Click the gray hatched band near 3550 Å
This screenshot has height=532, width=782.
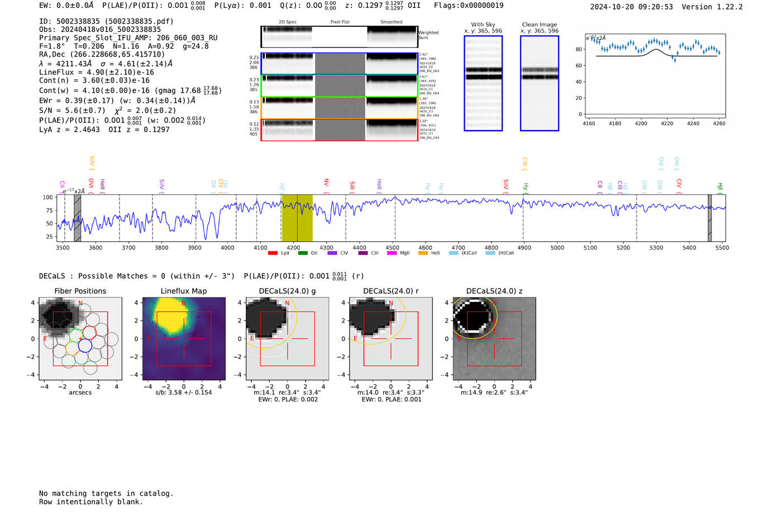point(78,218)
